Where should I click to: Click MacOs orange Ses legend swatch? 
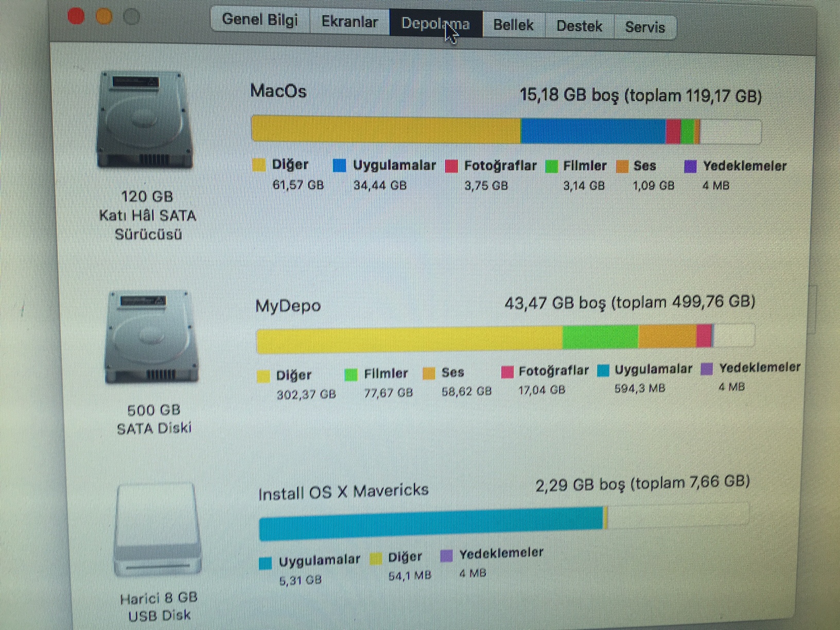(622, 166)
